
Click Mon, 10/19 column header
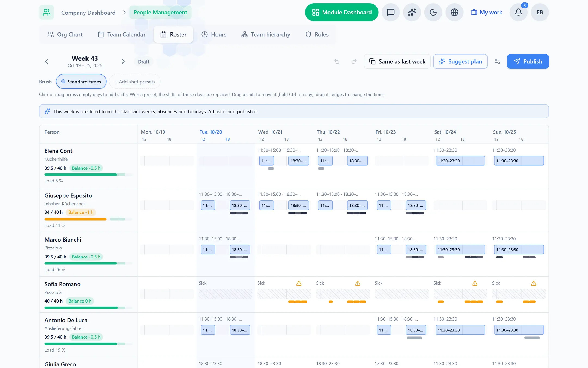[153, 132]
